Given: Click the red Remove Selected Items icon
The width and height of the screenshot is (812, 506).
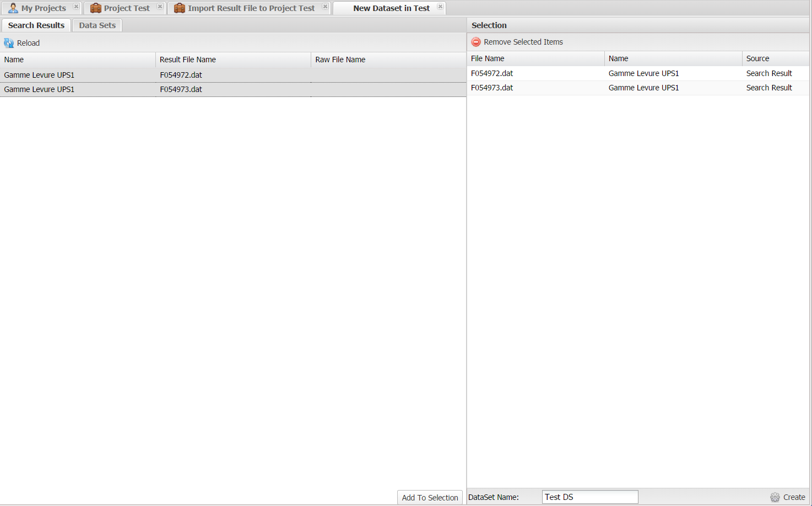Looking at the screenshot, I should 476,42.
